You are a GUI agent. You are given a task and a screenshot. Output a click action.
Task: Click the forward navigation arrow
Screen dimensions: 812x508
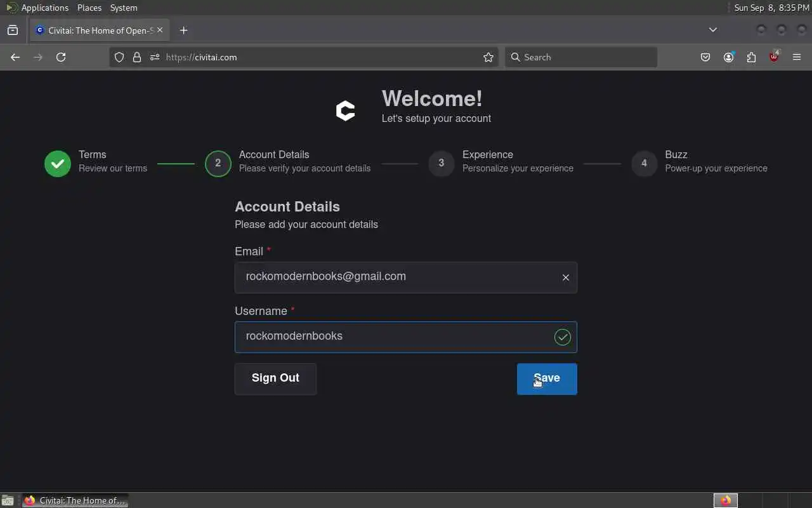tap(38, 57)
